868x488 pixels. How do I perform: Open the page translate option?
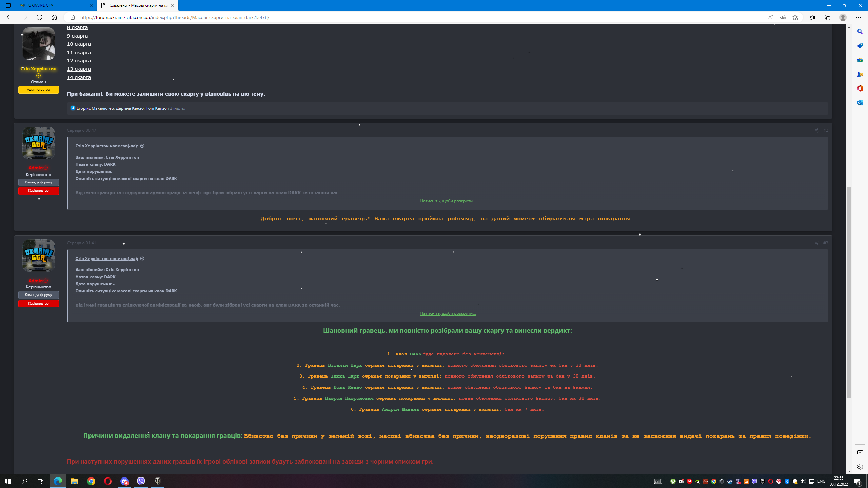pyautogui.click(x=783, y=17)
